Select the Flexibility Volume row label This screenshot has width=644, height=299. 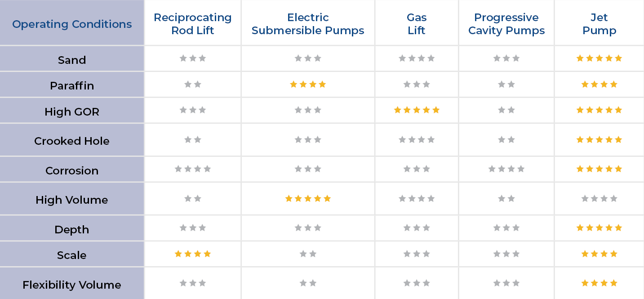72,285
